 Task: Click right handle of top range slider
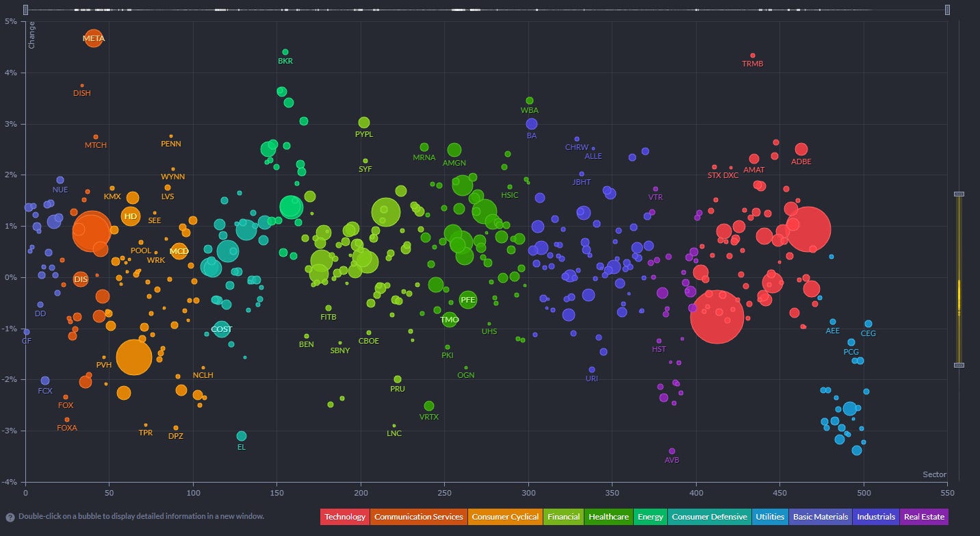point(948,10)
